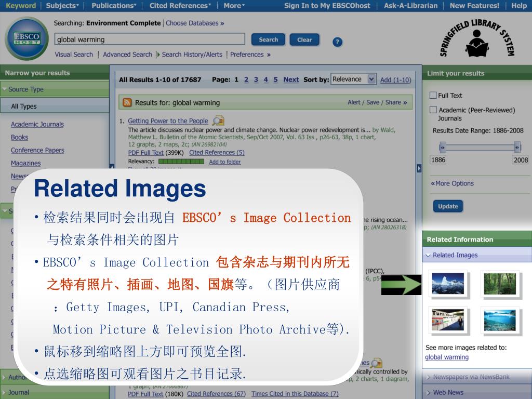The image size is (532, 399).
Task: Click Next results page link
Action: tap(291, 79)
